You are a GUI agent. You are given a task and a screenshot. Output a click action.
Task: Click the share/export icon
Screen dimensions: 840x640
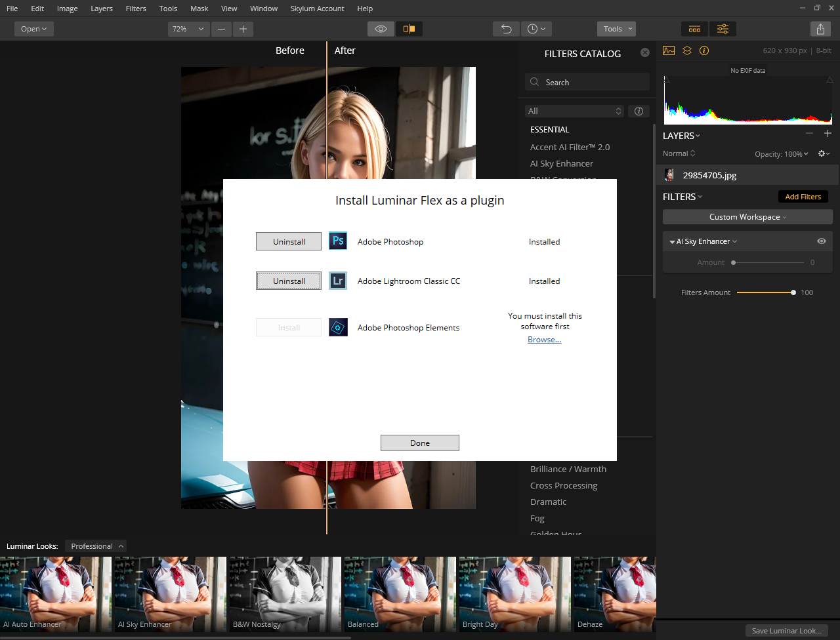(820, 29)
